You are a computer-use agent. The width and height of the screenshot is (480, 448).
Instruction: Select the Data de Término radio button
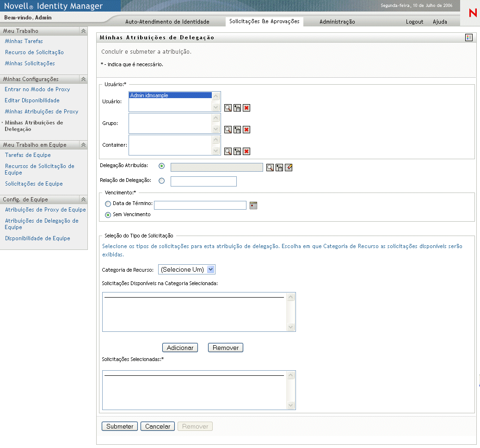point(108,204)
